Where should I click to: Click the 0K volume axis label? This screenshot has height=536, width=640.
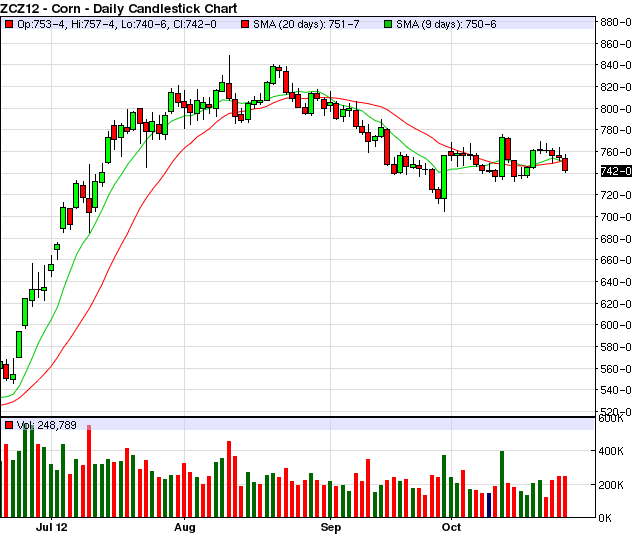coord(605,518)
